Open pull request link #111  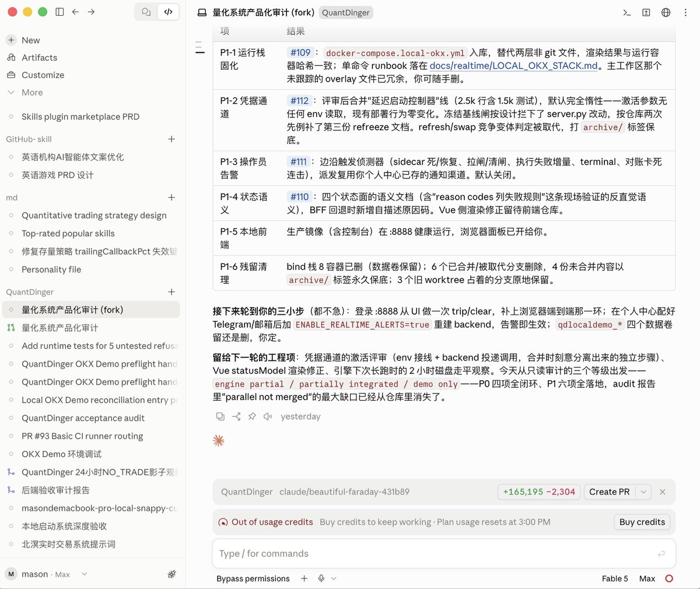pos(299,162)
